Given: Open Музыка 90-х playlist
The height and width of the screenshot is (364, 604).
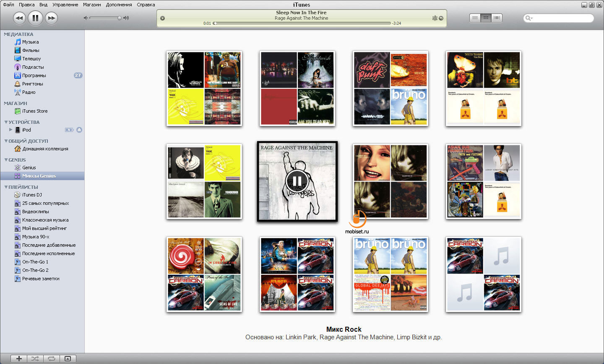Looking at the screenshot, I should coord(36,237).
